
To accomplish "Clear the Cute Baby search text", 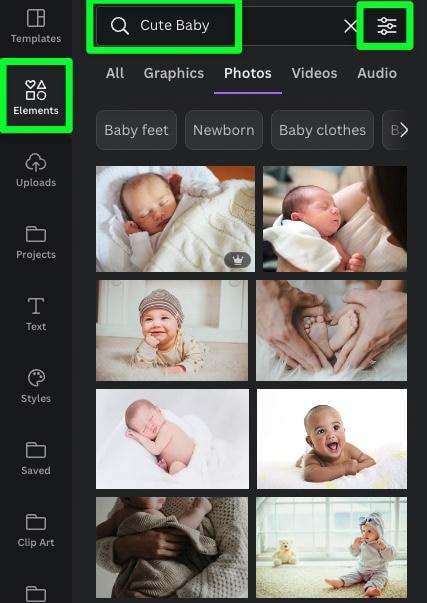I will (350, 26).
